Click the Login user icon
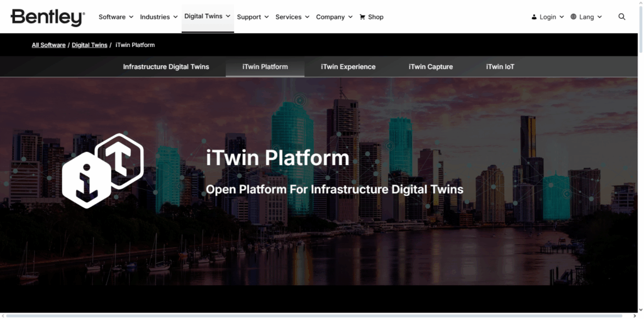Screen dimensions: 644x319 tap(534, 17)
